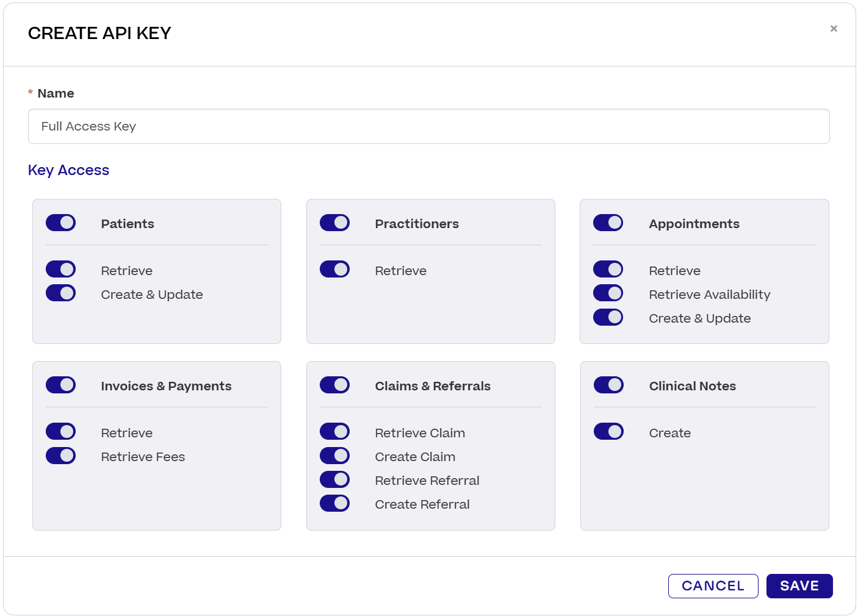Save the new API key
The height and width of the screenshot is (616, 858).
click(x=799, y=586)
